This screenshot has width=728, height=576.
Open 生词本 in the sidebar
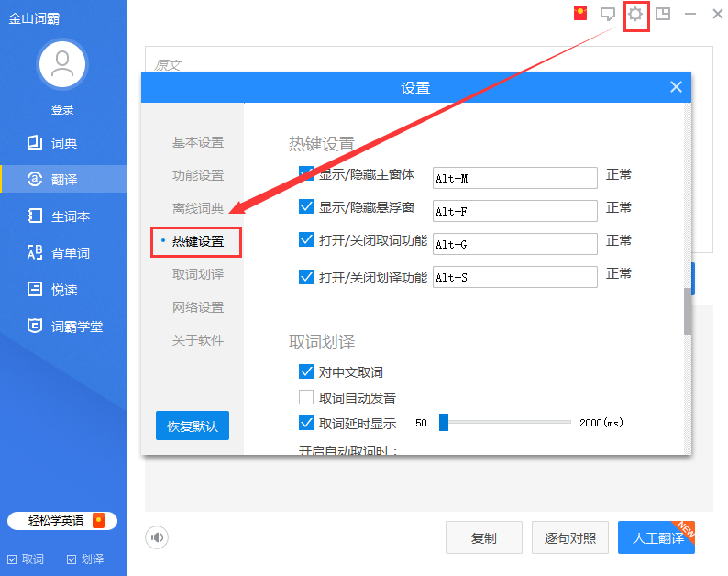pyautogui.click(x=63, y=216)
